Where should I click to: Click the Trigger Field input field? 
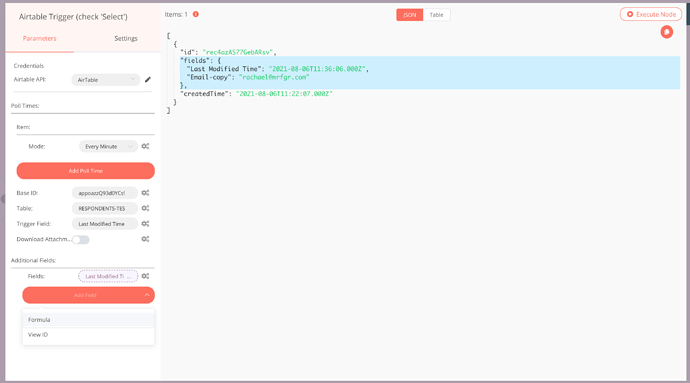click(105, 224)
